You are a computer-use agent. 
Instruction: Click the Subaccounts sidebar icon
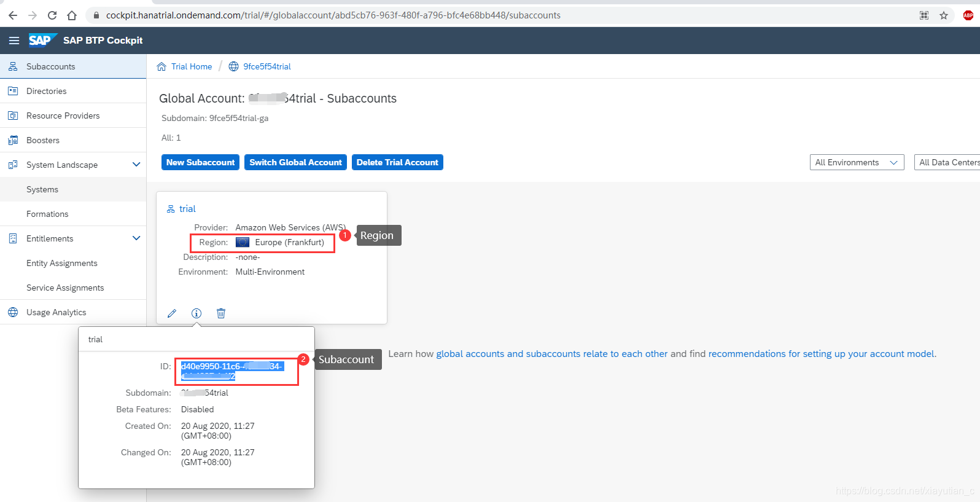point(13,66)
